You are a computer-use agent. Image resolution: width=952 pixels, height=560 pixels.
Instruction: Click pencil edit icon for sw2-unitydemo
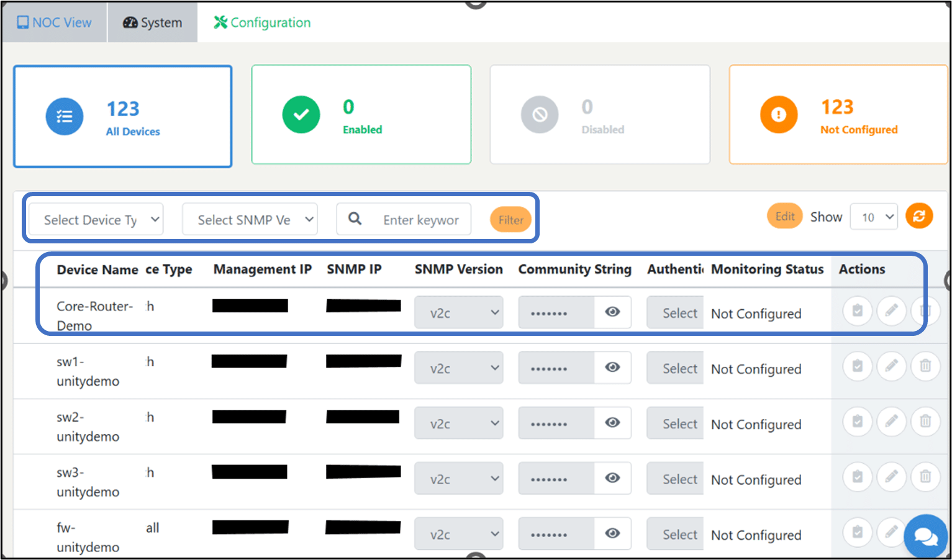point(891,421)
